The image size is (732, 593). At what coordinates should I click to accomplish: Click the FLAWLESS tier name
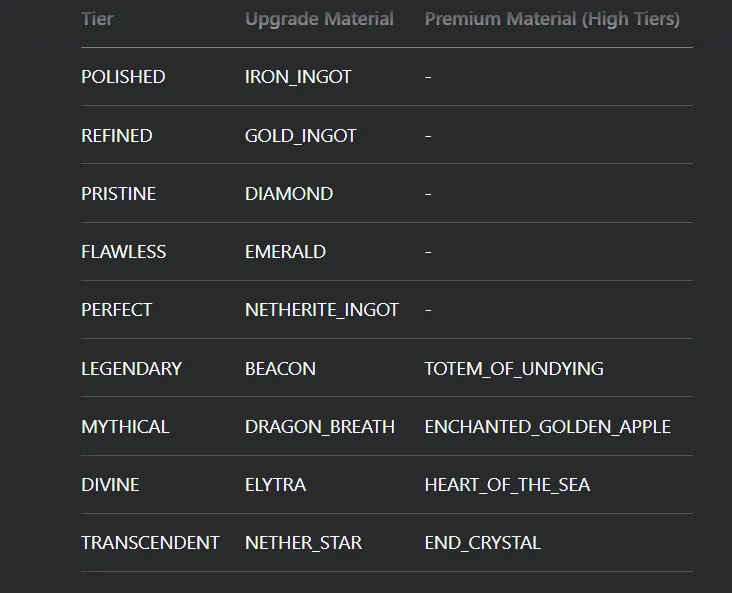(124, 252)
